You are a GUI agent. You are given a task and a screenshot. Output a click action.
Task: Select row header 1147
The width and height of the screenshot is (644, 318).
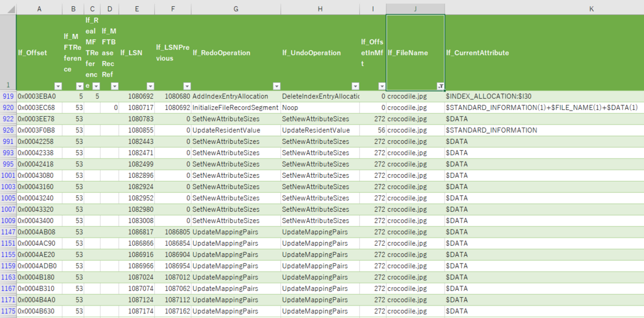[8, 232]
